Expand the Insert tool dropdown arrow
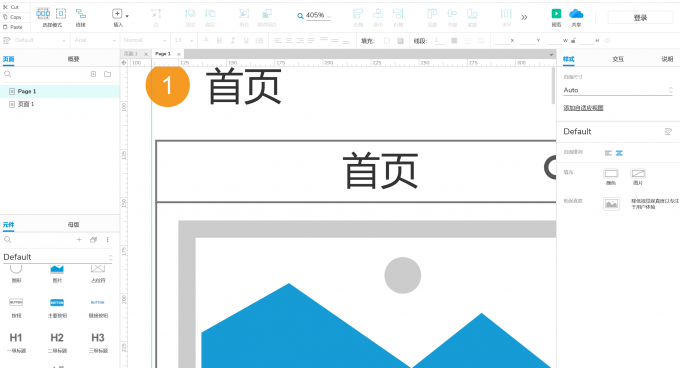 pyautogui.click(x=127, y=16)
